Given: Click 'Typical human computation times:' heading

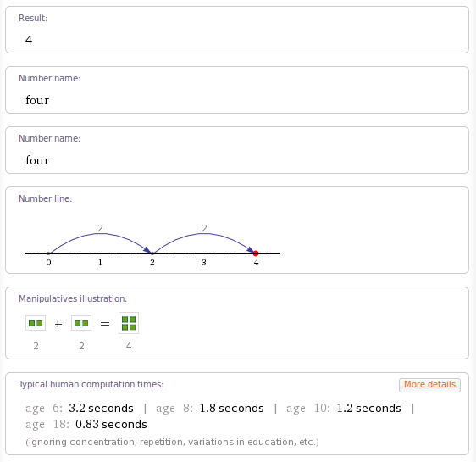Looking at the screenshot, I should pyautogui.click(x=91, y=385).
